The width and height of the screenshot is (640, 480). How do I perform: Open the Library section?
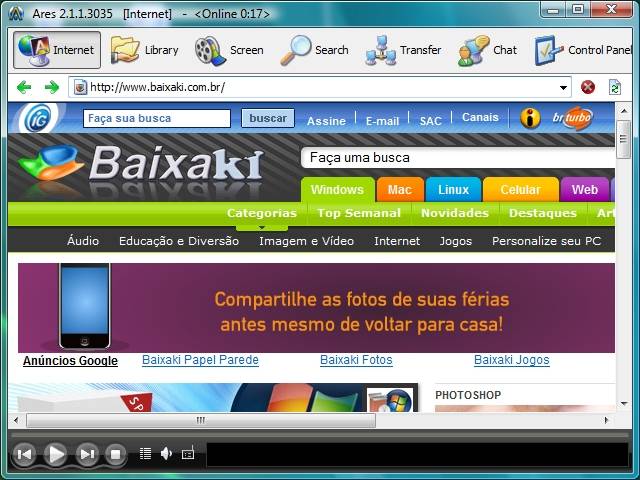(x=144, y=50)
